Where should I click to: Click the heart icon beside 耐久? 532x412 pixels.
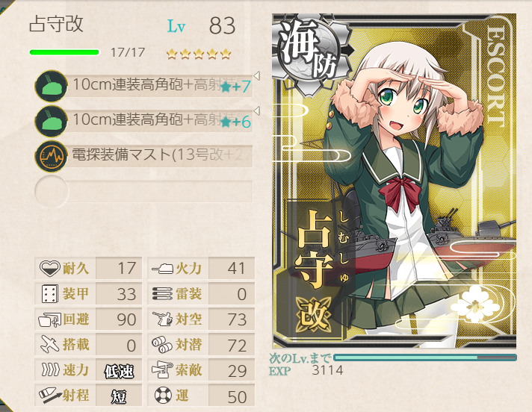coord(50,269)
